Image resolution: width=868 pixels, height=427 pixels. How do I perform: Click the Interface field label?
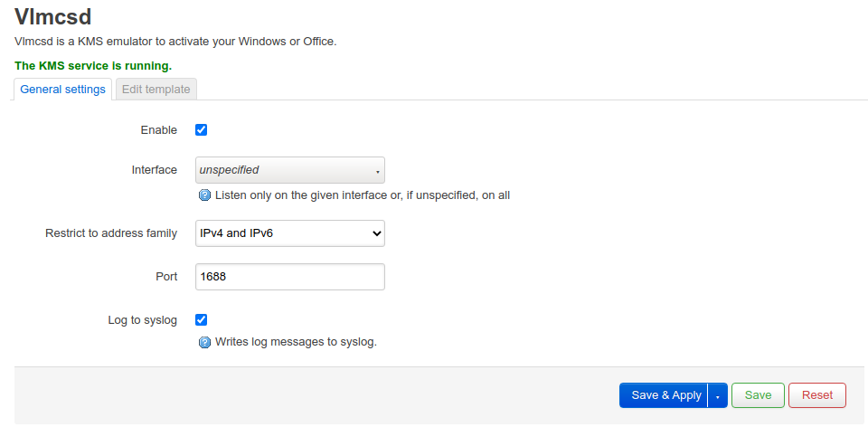pyautogui.click(x=155, y=170)
